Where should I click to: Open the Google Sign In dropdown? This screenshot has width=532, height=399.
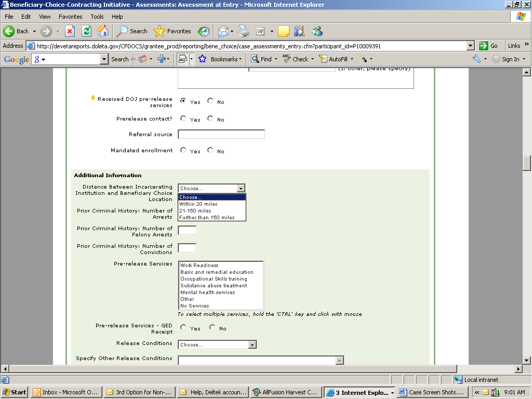tap(524, 59)
